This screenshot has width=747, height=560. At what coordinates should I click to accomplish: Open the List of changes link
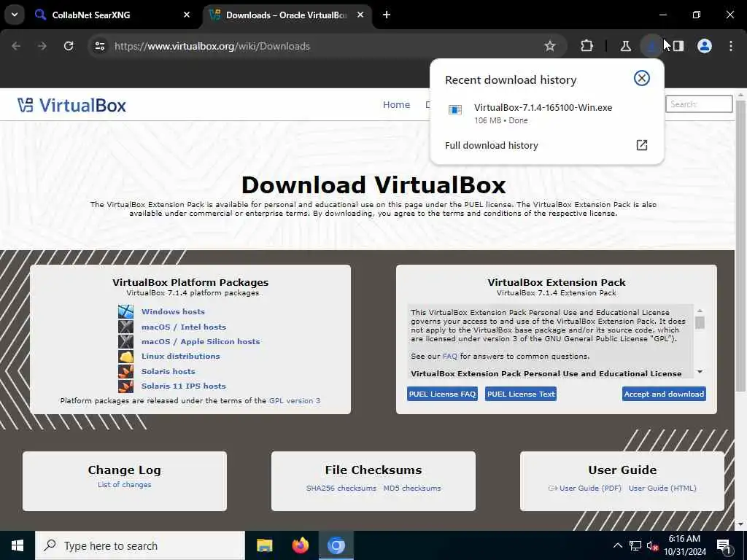pos(124,485)
